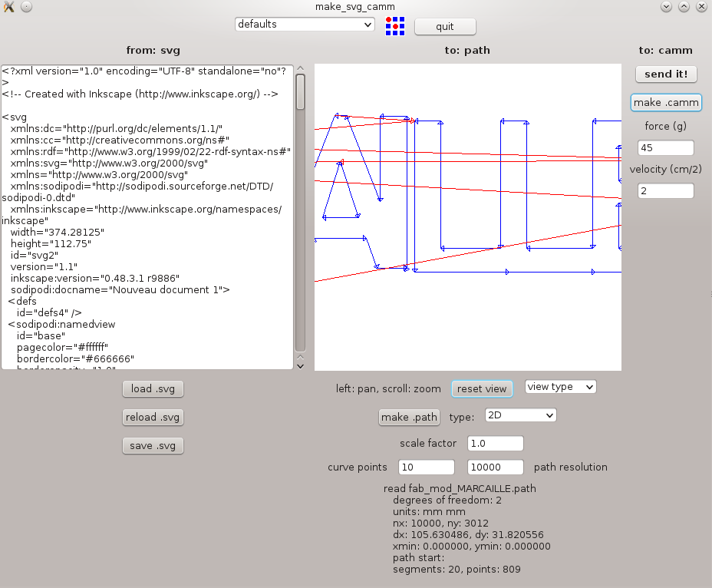Viewport: 712px width, 588px height.
Task: Click the SVG text vertical scrollbar thumb
Action: click(x=300, y=92)
